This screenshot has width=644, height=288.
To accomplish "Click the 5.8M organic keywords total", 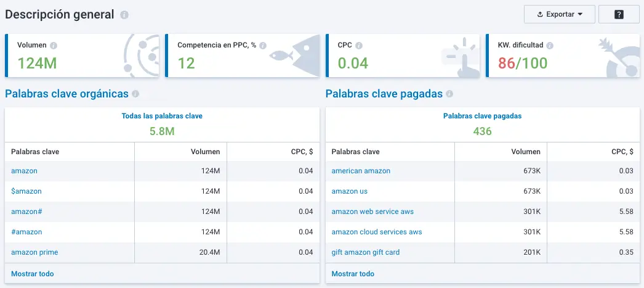I will (x=162, y=131).
